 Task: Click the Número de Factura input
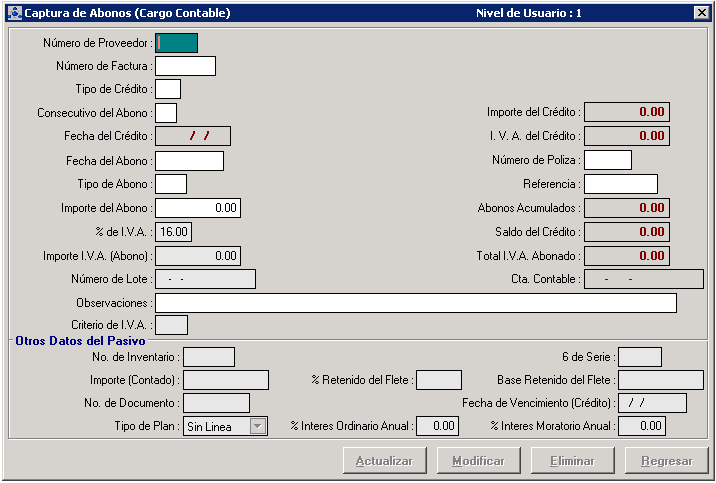click(x=185, y=66)
